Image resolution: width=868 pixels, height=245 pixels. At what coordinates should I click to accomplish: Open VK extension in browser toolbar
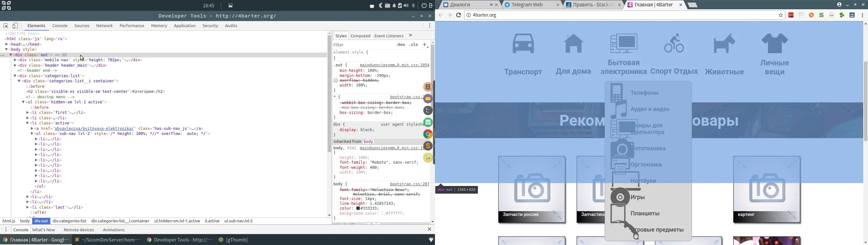pos(852,15)
